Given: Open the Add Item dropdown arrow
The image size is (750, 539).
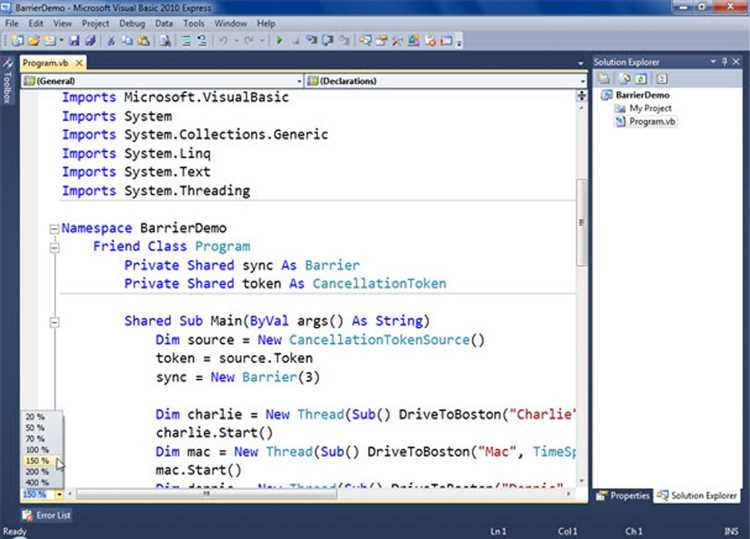Looking at the screenshot, I should tap(61, 41).
